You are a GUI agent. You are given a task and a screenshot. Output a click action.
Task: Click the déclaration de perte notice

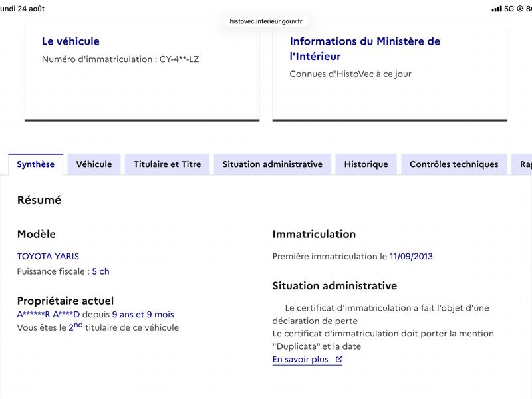[x=380, y=314]
